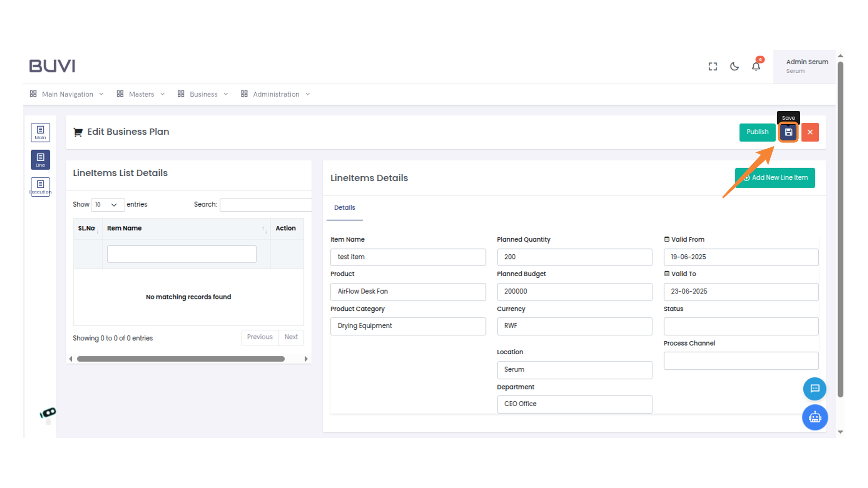Open the Show entries count dropdown
Screen dimensions: 868x488
(x=107, y=205)
